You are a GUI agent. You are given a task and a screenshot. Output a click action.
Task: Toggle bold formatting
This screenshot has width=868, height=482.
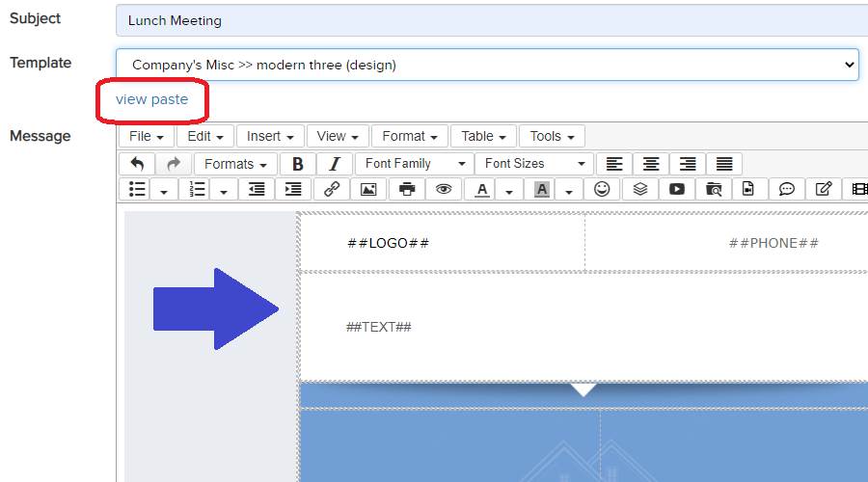pos(297,164)
